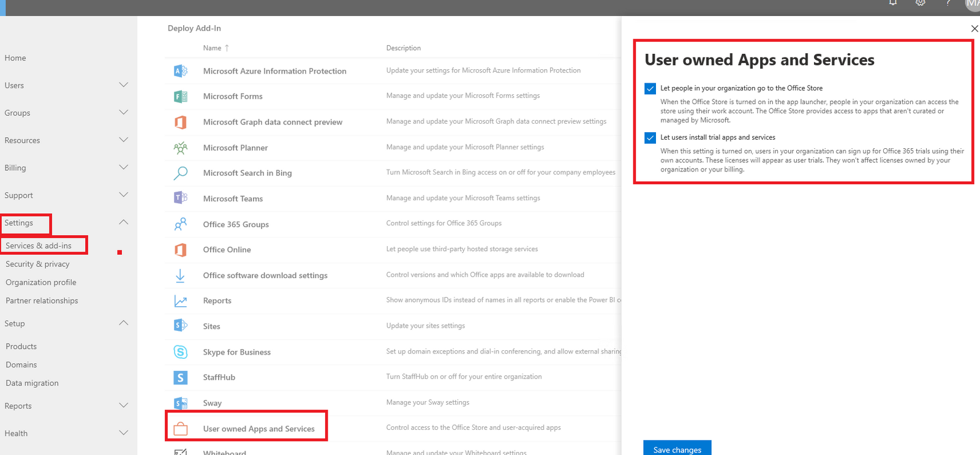Click the Microsoft Search in Bing magnifier icon
The image size is (980, 455).
point(180,173)
